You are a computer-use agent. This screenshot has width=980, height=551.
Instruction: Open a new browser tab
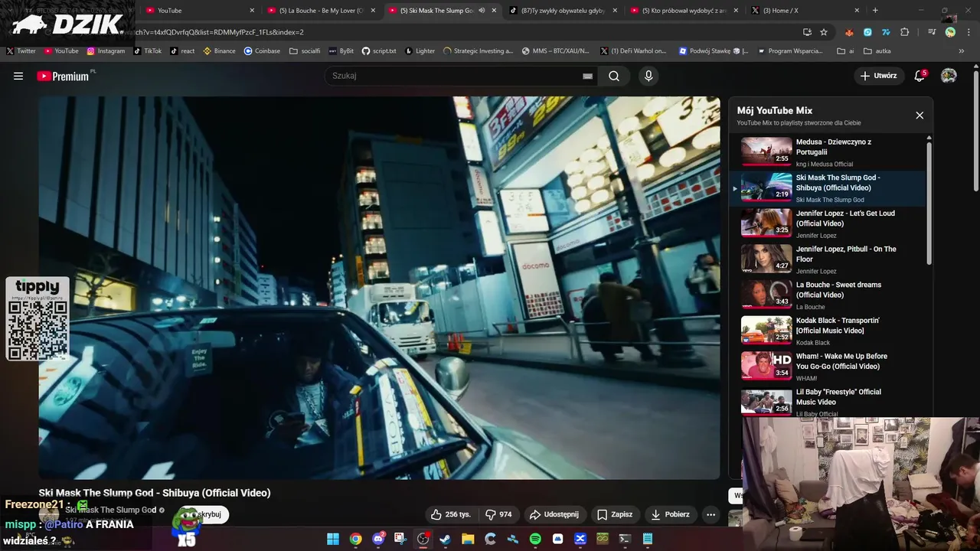875,11
